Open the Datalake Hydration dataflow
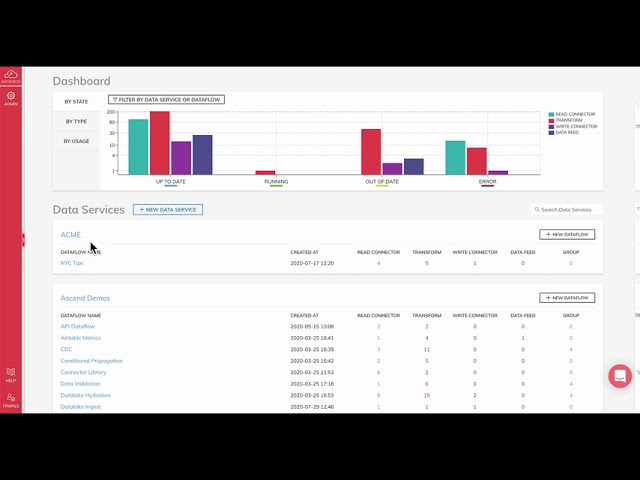Image resolution: width=640 pixels, height=480 pixels. click(x=85, y=395)
